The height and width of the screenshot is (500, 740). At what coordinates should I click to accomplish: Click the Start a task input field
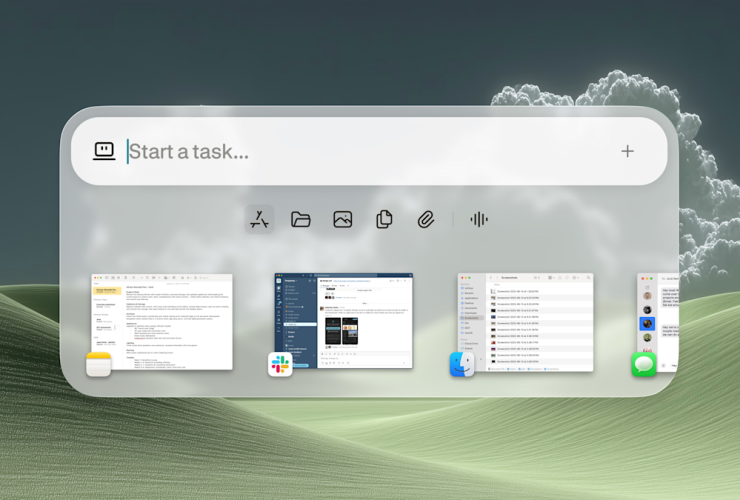pyautogui.click(x=368, y=151)
